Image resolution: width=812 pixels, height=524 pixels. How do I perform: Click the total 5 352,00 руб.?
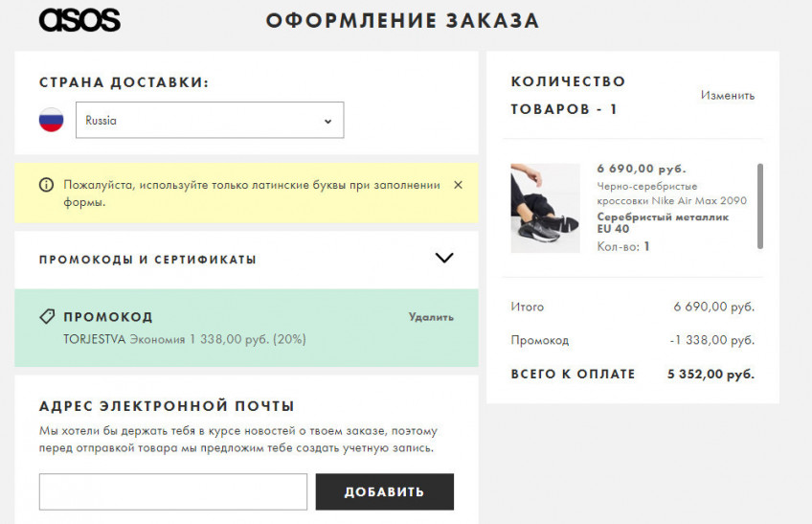[x=711, y=374]
